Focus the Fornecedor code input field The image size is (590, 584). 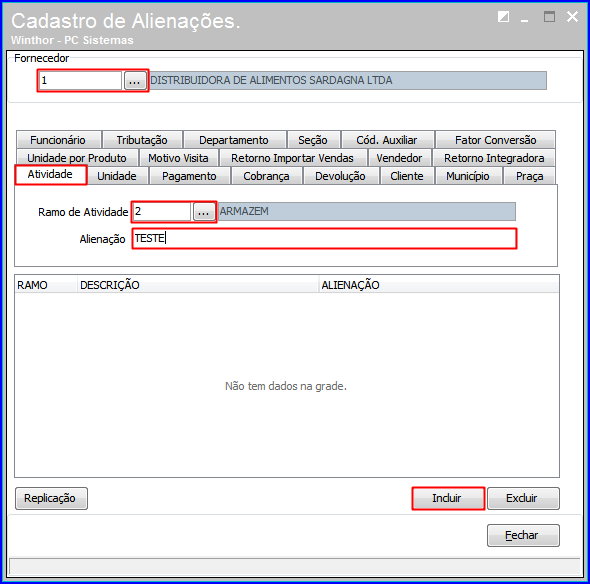(81, 81)
